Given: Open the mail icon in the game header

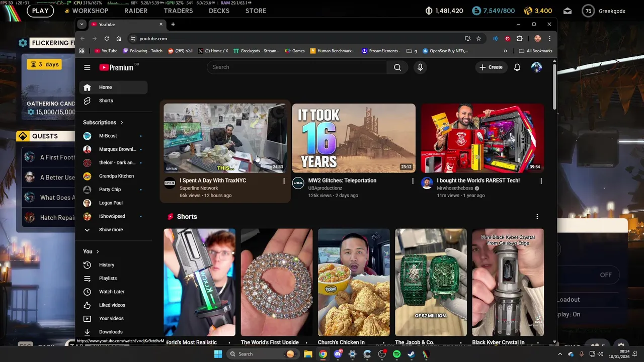Looking at the screenshot, I should pyautogui.click(x=568, y=11).
